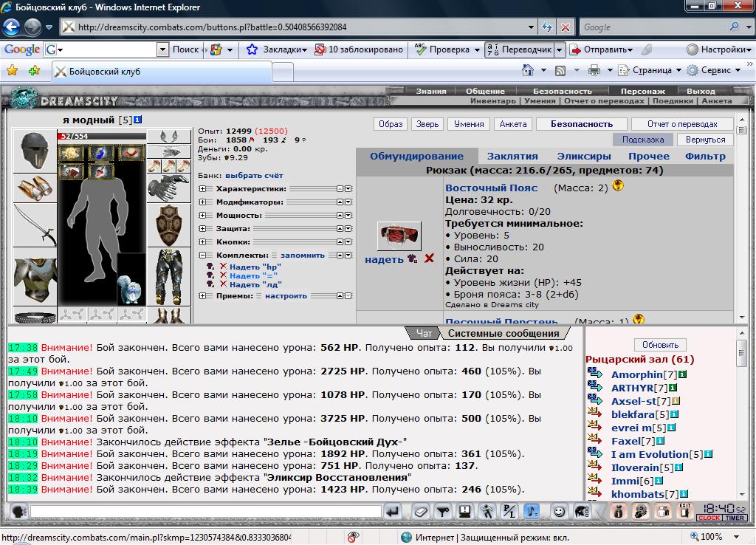Click the EXIT door icon in bottom bar

click(x=684, y=511)
